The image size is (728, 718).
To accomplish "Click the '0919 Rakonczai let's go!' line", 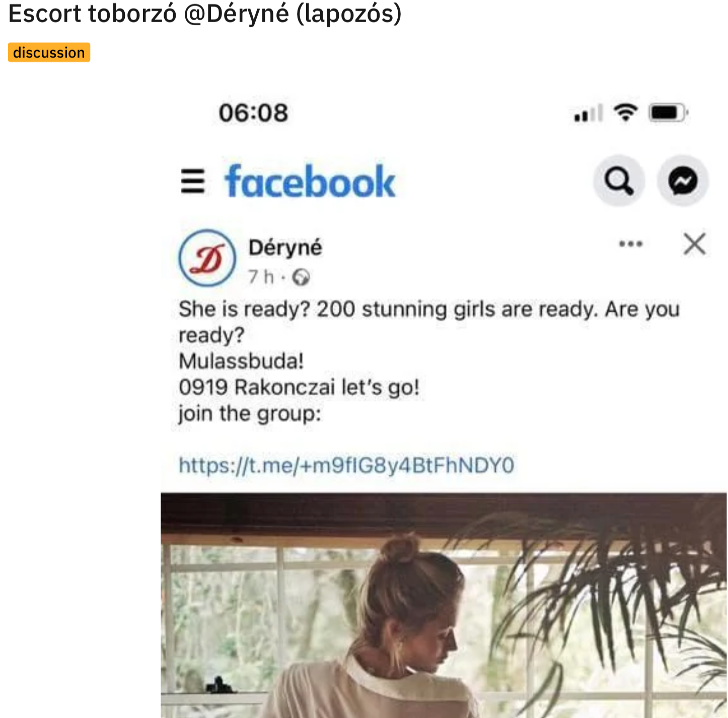I will click(x=299, y=388).
